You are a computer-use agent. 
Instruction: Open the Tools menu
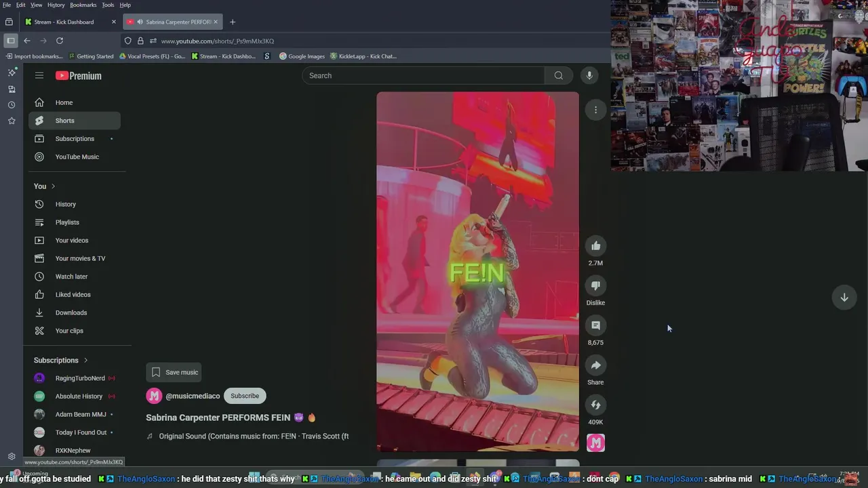[108, 5]
